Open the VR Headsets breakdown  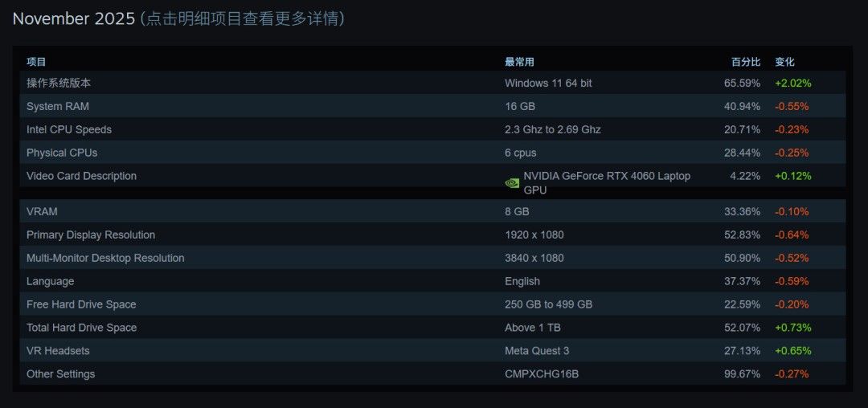58,351
